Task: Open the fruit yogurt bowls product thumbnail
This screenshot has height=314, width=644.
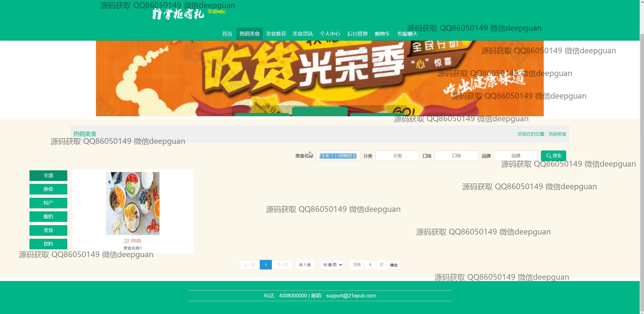Action: (133, 203)
